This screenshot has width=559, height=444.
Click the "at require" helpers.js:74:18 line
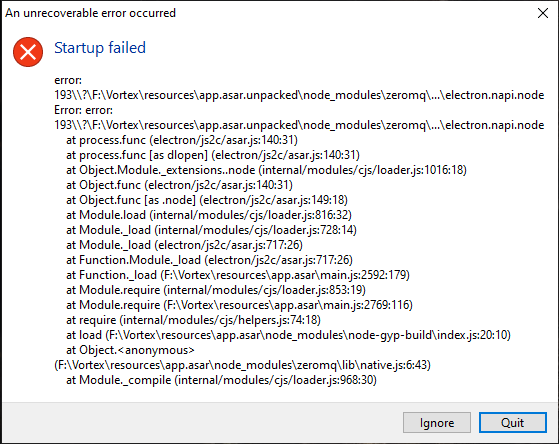point(193,320)
